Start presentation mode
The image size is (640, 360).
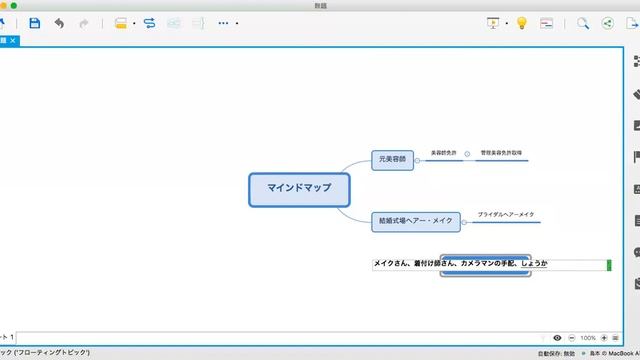(x=493, y=23)
